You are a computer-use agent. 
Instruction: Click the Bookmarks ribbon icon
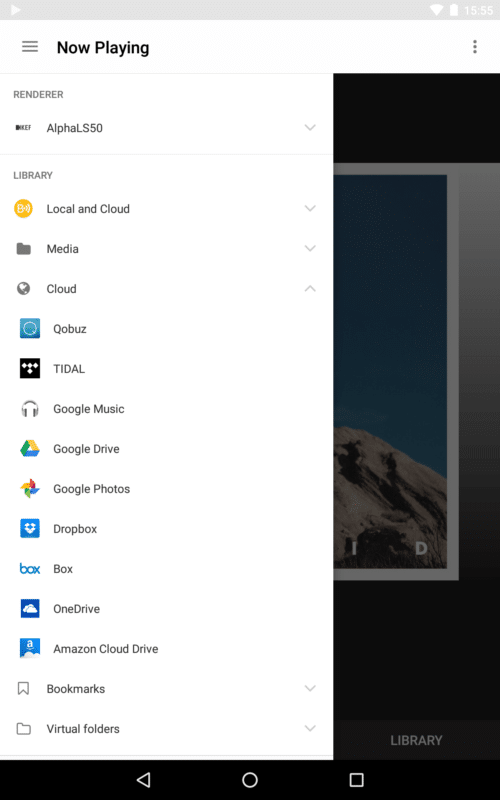coord(23,689)
